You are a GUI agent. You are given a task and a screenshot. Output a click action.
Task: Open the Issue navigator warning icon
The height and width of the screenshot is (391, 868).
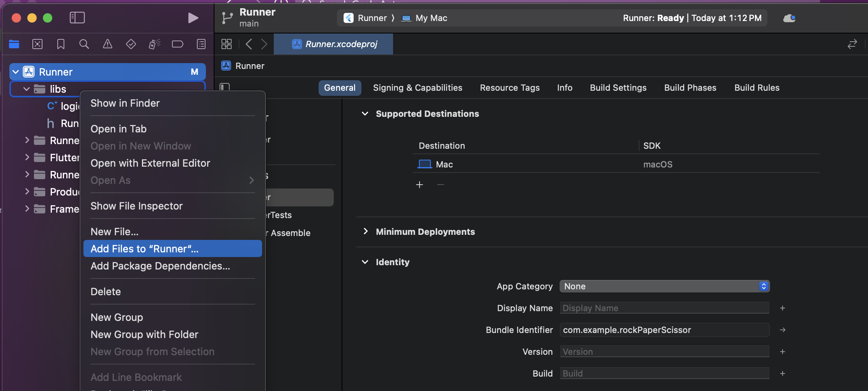click(x=108, y=44)
